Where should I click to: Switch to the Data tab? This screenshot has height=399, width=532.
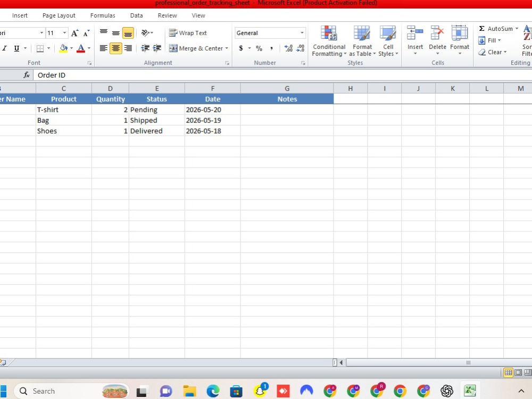click(x=136, y=15)
